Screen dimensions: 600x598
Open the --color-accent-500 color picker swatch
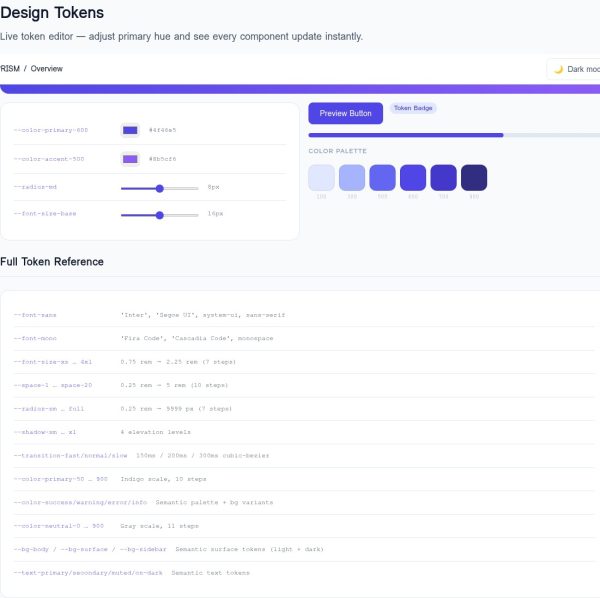[130, 159]
